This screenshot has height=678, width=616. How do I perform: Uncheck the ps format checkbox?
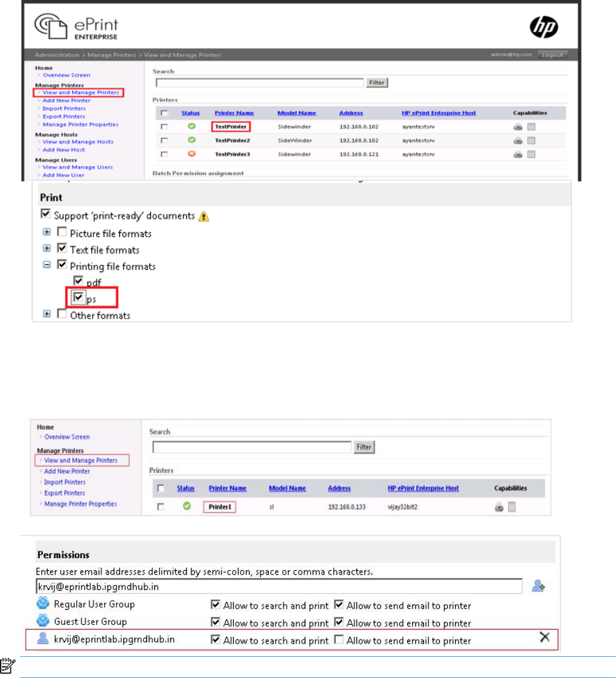pyautogui.click(x=78, y=297)
